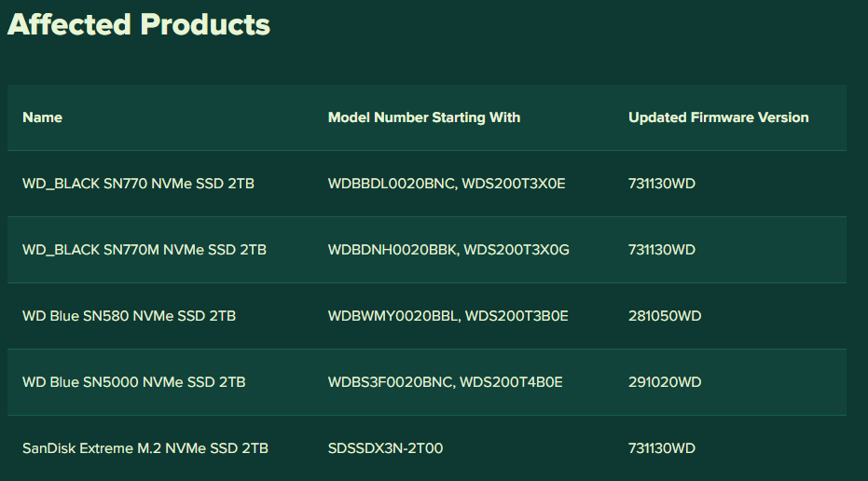This screenshot has height=481, width=868.
Task: Click WD_BLACK SN770 NVMe SSD 2TB name cell
Action: coord(138,184)
